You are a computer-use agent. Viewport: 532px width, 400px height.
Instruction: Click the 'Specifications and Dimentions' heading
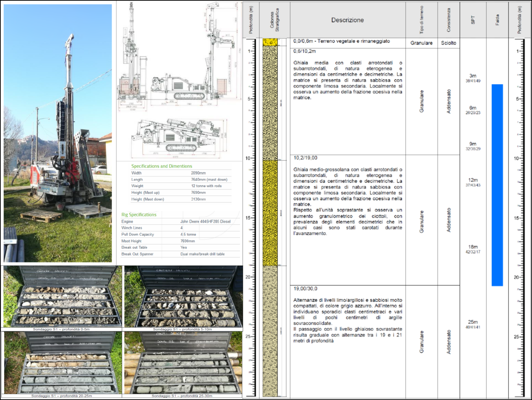[162, 166]
